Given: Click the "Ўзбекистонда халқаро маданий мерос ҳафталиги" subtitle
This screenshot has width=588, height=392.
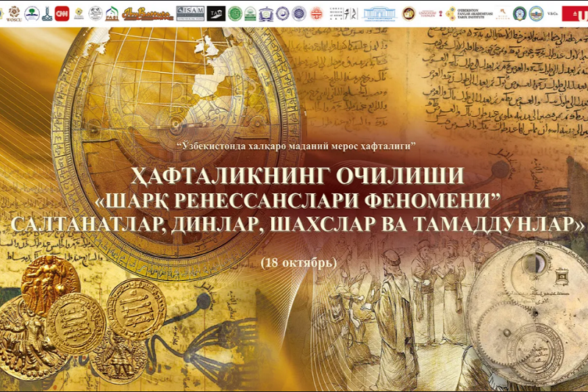Looking at the screenshot, I should (295, 147).
